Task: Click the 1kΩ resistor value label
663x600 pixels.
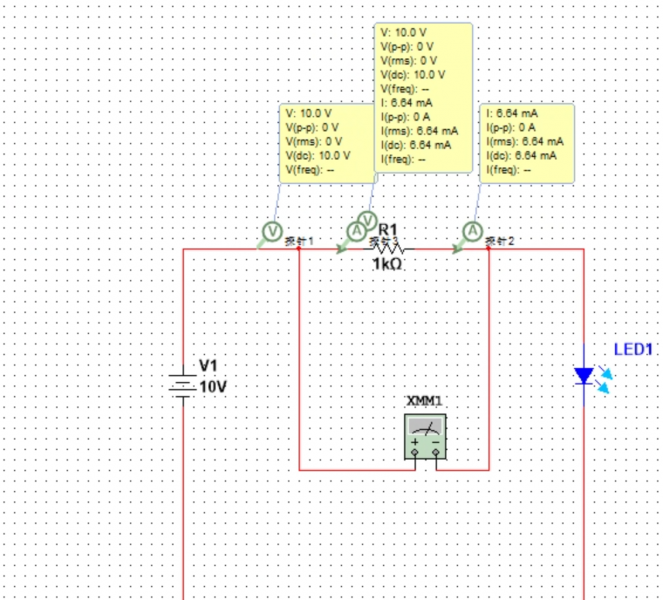Action: coord(387,264)
